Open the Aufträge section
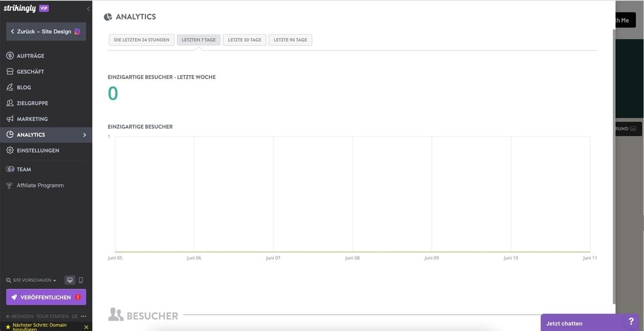This screenshot has width=644, height=331. [46, 56]
